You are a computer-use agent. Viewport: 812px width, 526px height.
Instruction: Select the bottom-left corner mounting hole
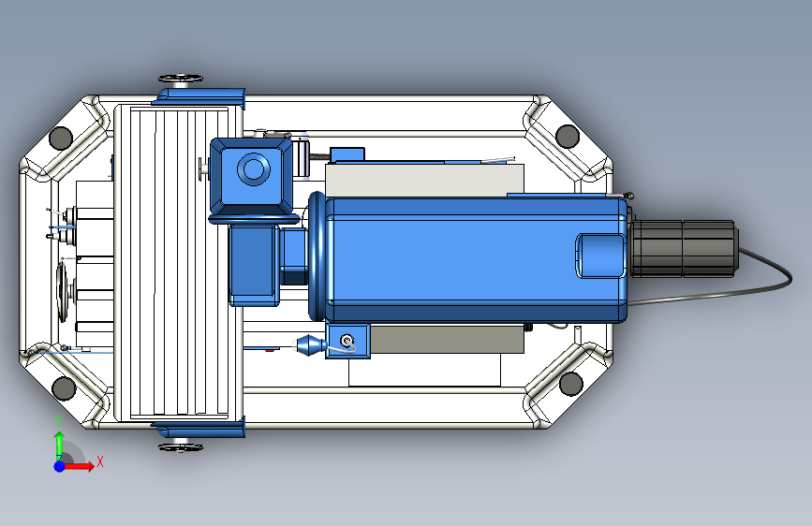tap(65, 387)
